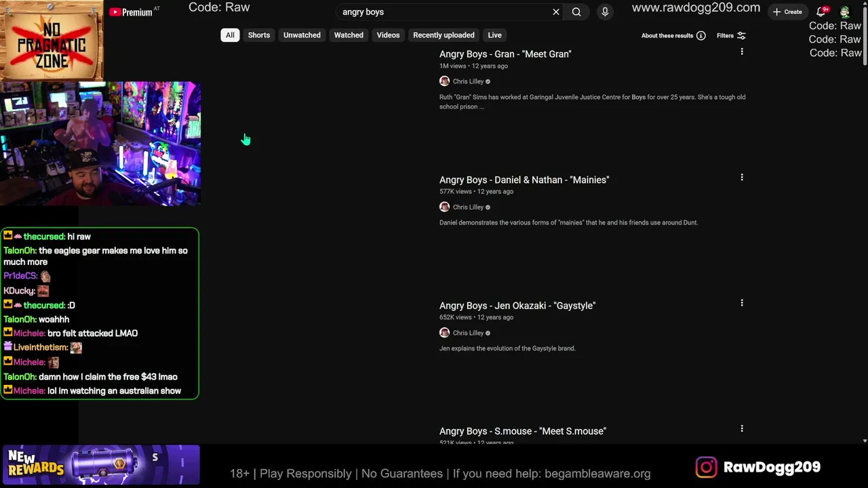The width and height of the screenshot is (868, 488).
Task: Click the chat username "Pr1deCS"
Action: click(20, 276)
